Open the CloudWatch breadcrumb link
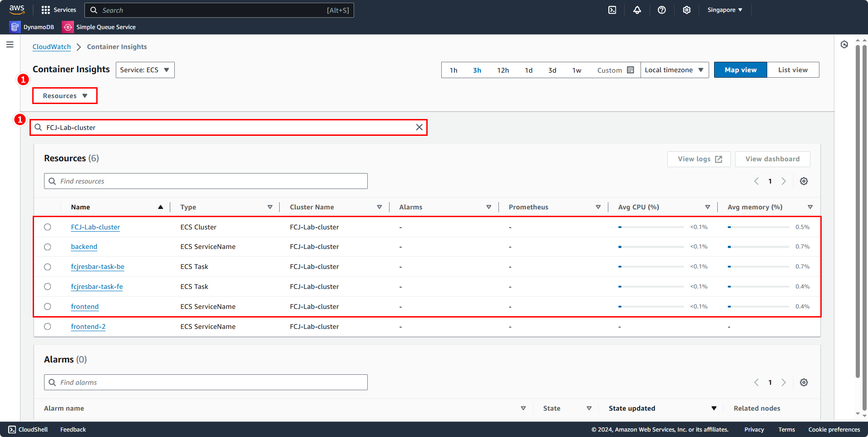Viewport: 868px width, 437px height. [x=52, y=47]
